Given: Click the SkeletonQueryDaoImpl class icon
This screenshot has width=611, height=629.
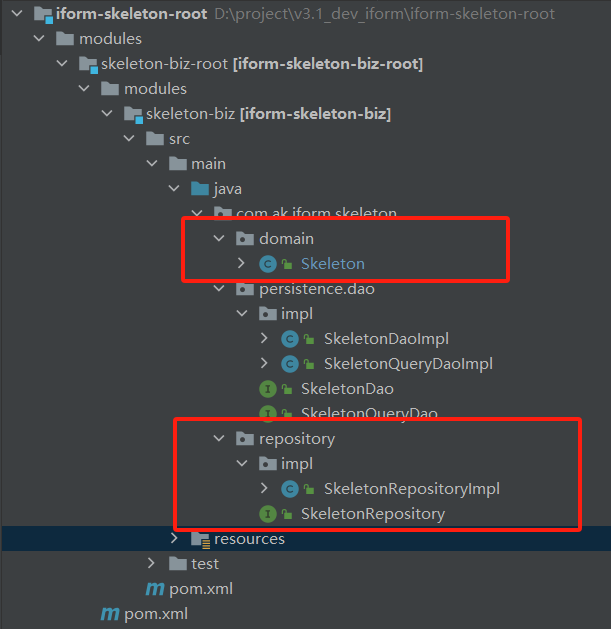Looking at the screenshot, I should tap(291, 364).
